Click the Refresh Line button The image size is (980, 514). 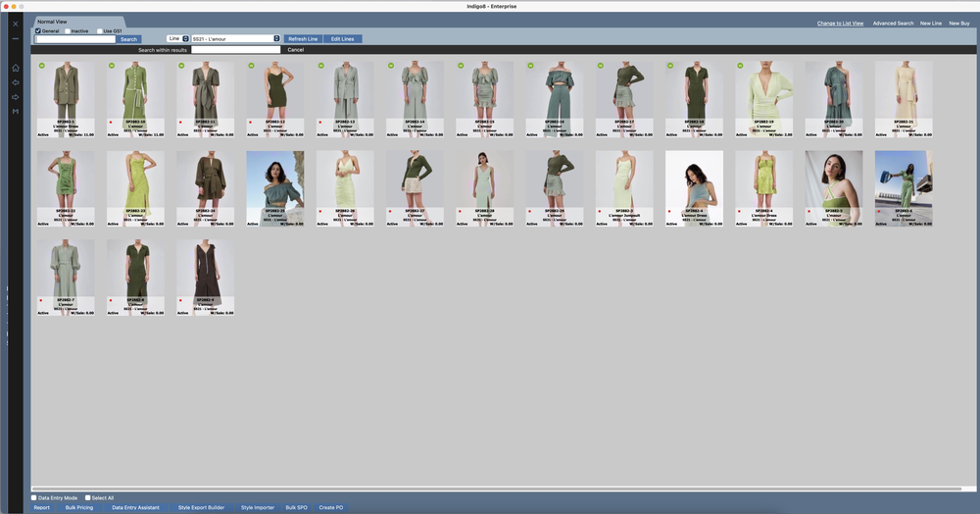[303, 39]
